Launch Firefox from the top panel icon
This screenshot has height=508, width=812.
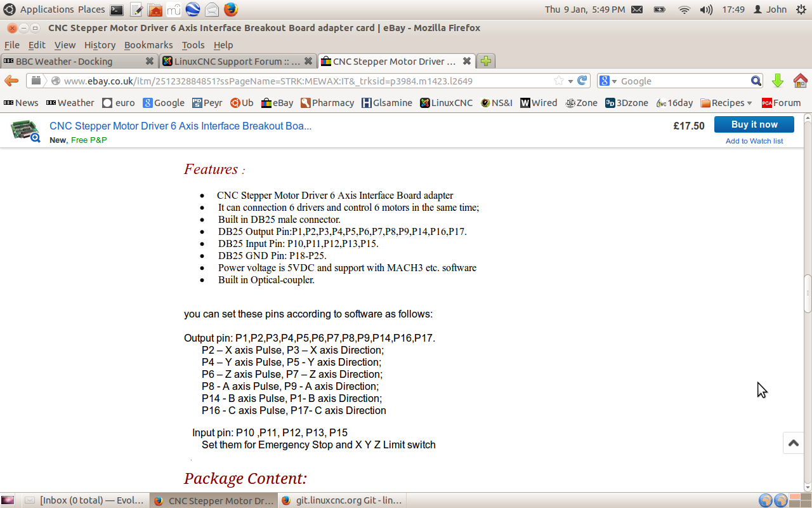click(231, 10)
